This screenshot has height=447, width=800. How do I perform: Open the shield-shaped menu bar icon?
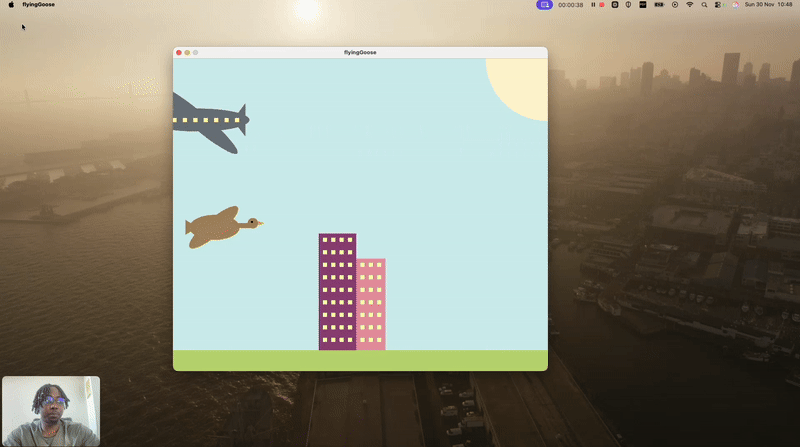pos(629,5)
